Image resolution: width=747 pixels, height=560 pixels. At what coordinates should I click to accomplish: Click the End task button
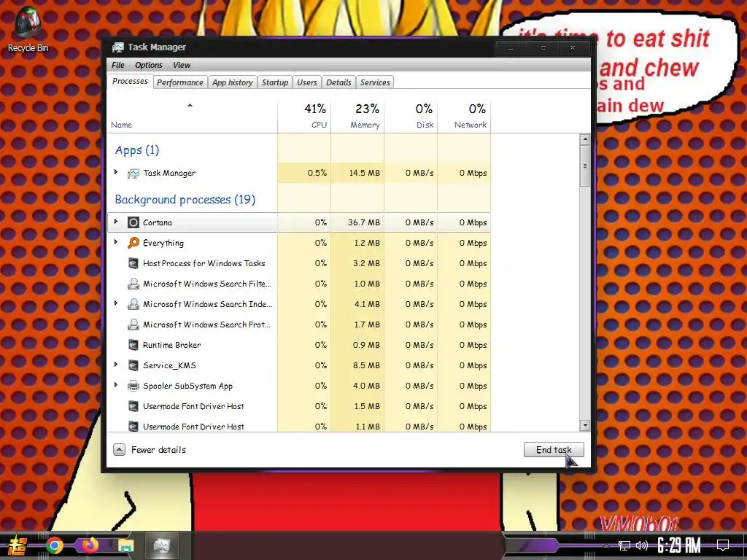554,449
